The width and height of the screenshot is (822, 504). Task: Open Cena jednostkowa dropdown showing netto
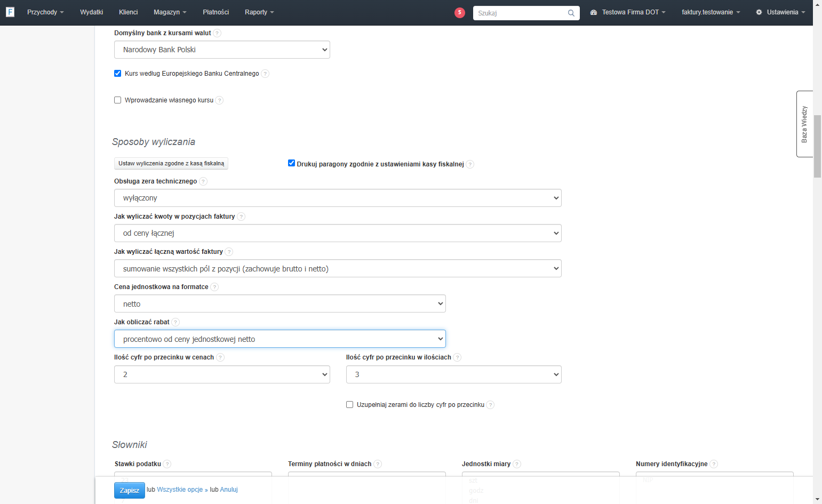(x=280, y=303)
